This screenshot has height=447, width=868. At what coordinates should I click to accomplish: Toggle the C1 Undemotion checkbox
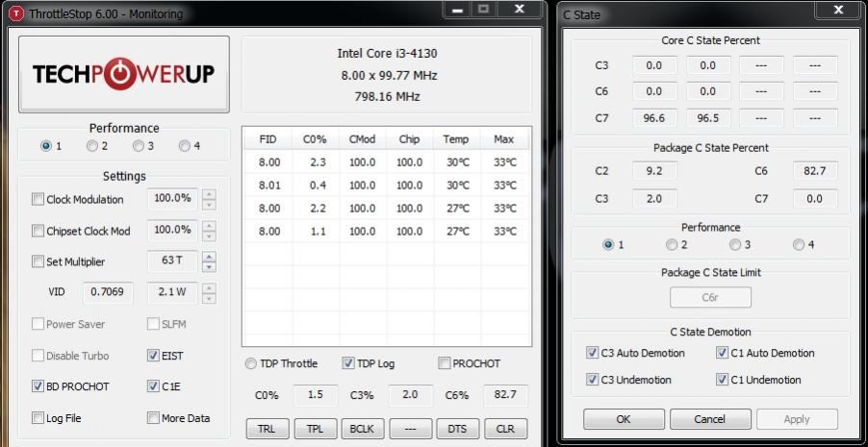[722, 380]
